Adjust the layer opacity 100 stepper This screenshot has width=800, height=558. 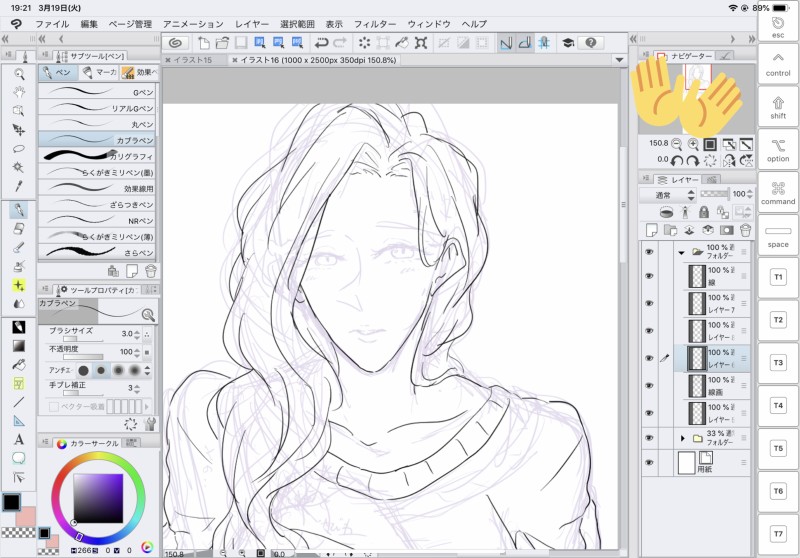tap(749, 194)
